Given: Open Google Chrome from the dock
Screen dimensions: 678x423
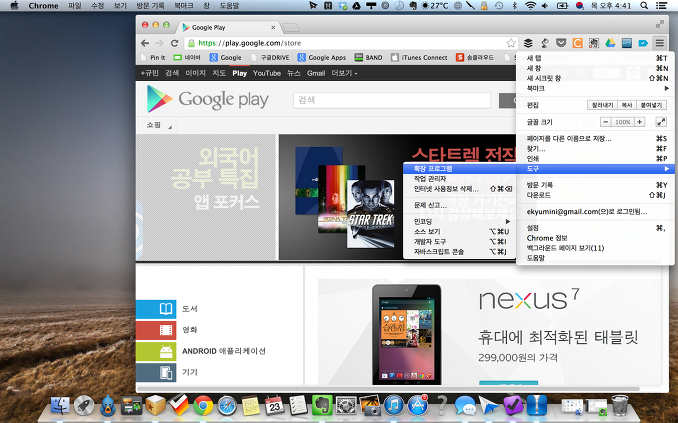Looking at the screenshot, I should 203,406.
